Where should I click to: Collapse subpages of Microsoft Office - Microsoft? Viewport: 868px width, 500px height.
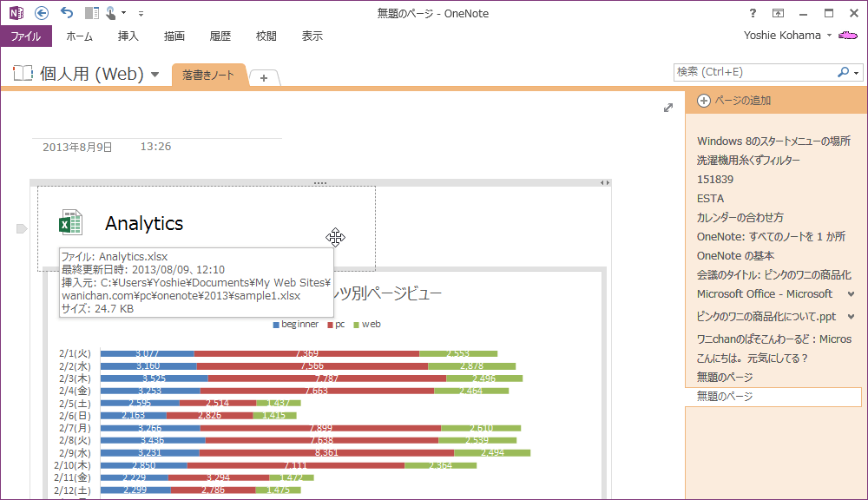point(852,294)
